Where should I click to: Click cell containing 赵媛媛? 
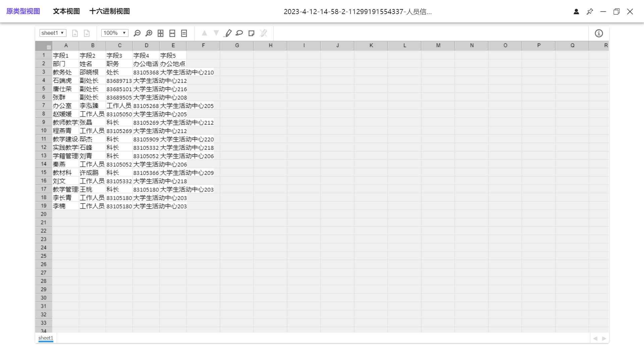66,114
